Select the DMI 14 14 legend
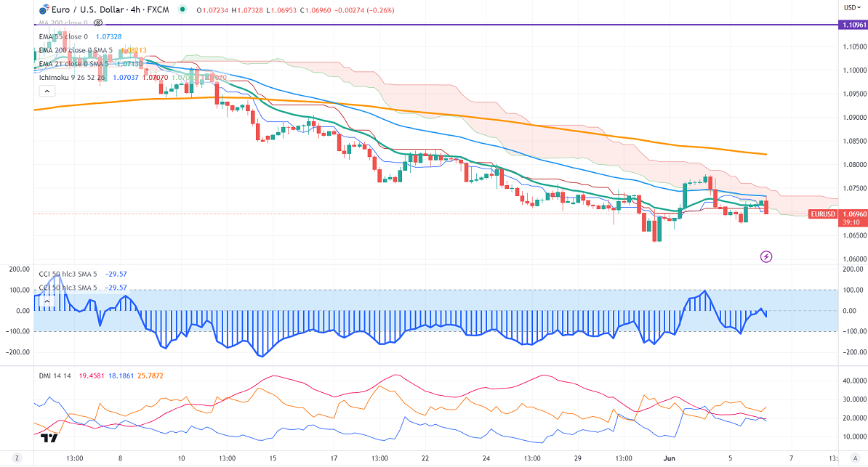868x467 pixels. [55, 375]
